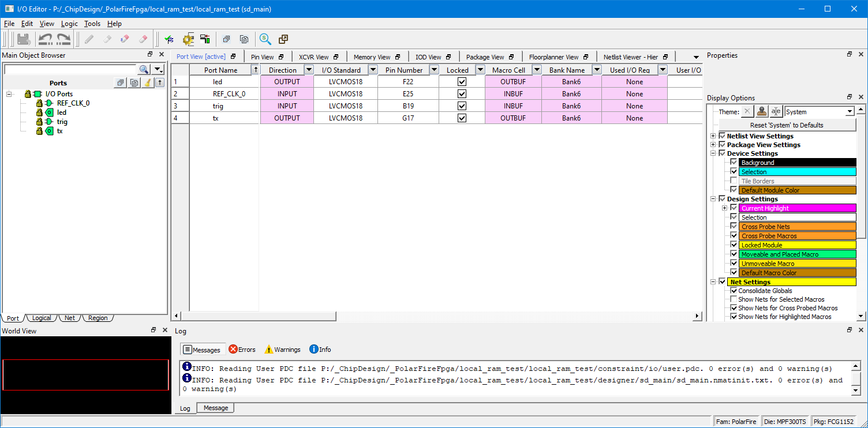The height and width of the screenshot is (428, 868).
Task: Switch to the Package View tab
Action: coord(485,57)
